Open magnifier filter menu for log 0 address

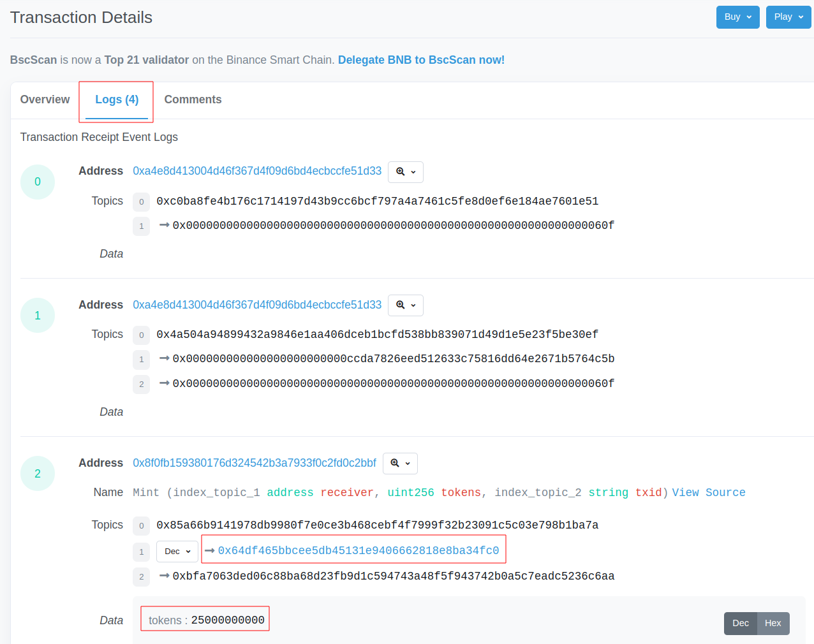[x=405, y=172]
